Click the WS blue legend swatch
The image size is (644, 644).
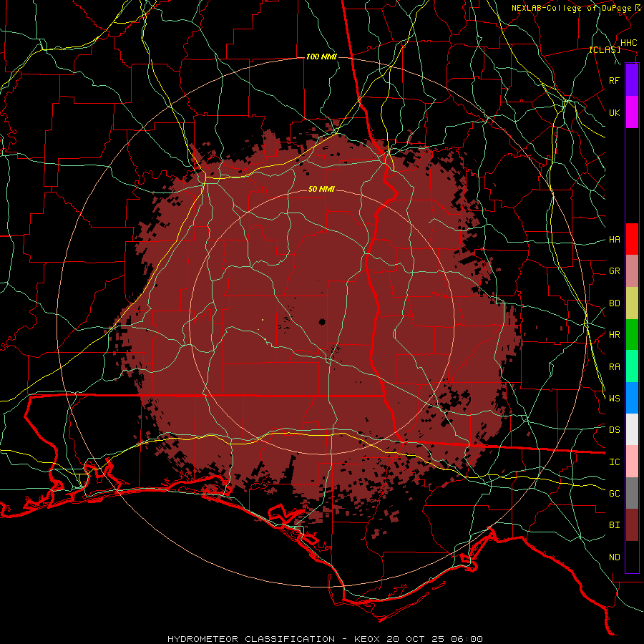(632, 398)
